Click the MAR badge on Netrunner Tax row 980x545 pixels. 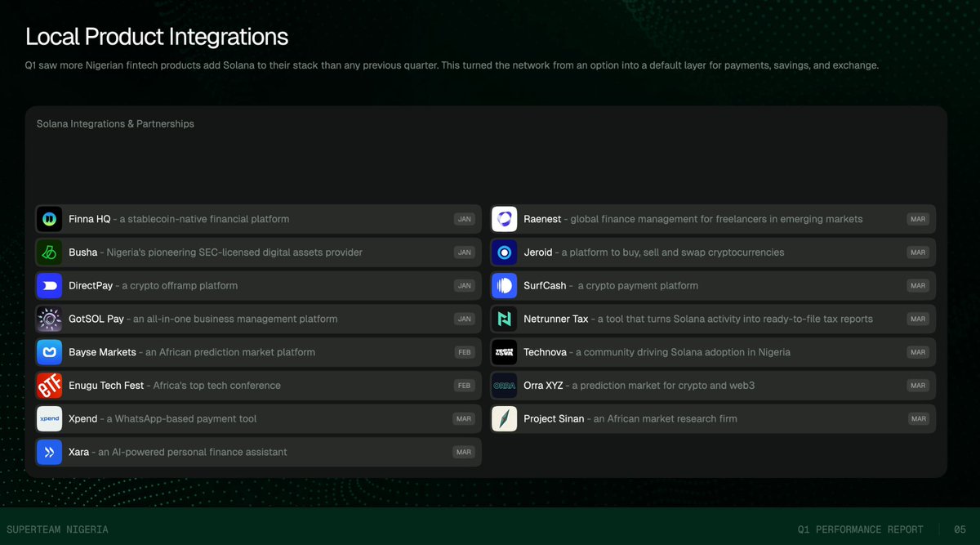(918, 319)
